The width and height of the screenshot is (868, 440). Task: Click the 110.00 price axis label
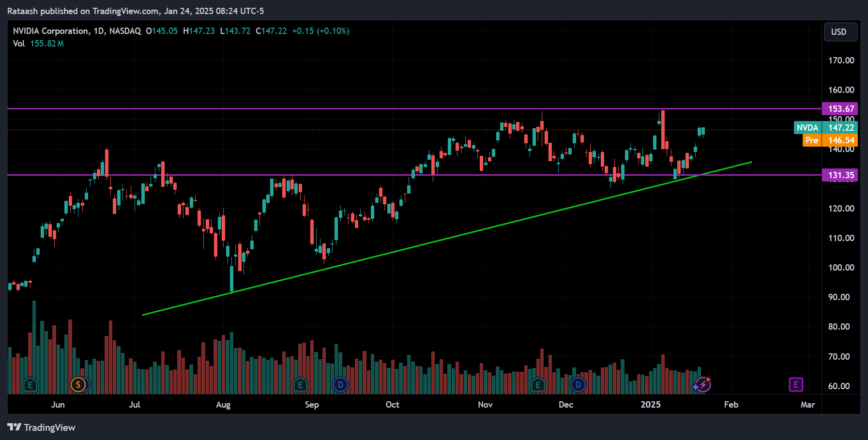[x=841, y=238]
